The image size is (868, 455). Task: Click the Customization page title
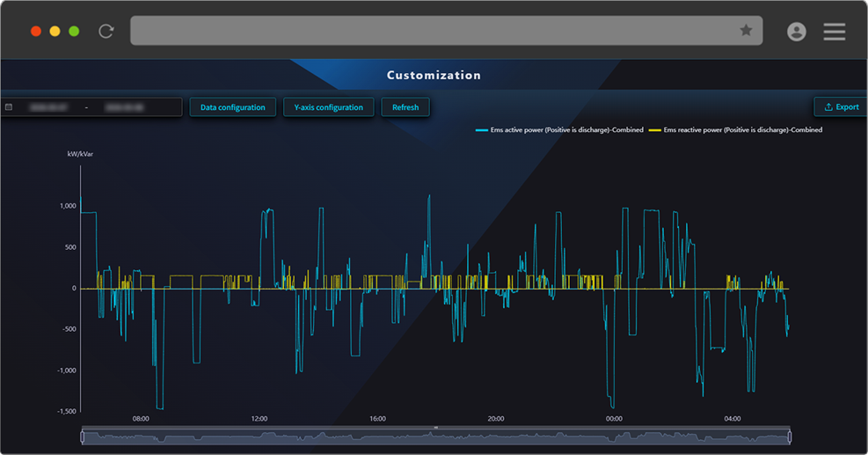pyautogui.click(x=434, y=75)
